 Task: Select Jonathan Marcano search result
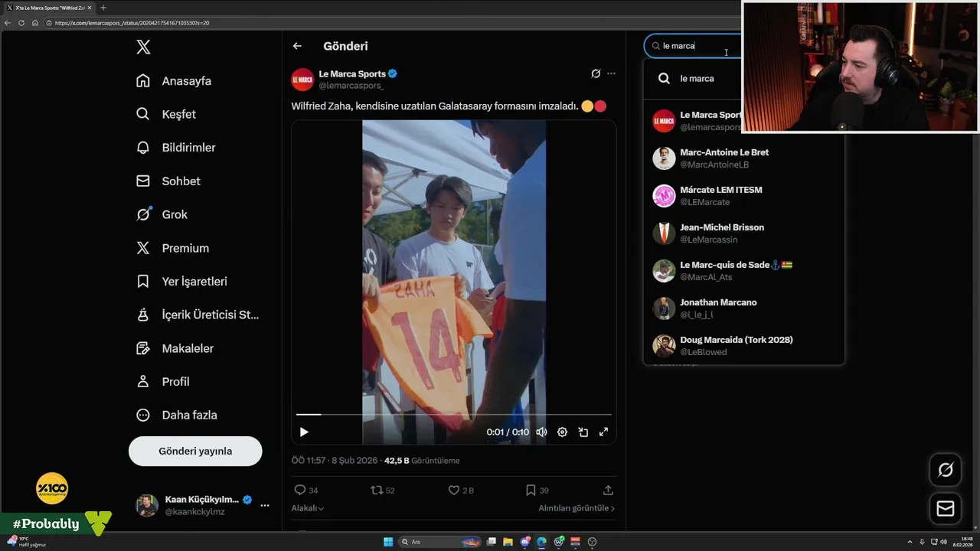743,308
